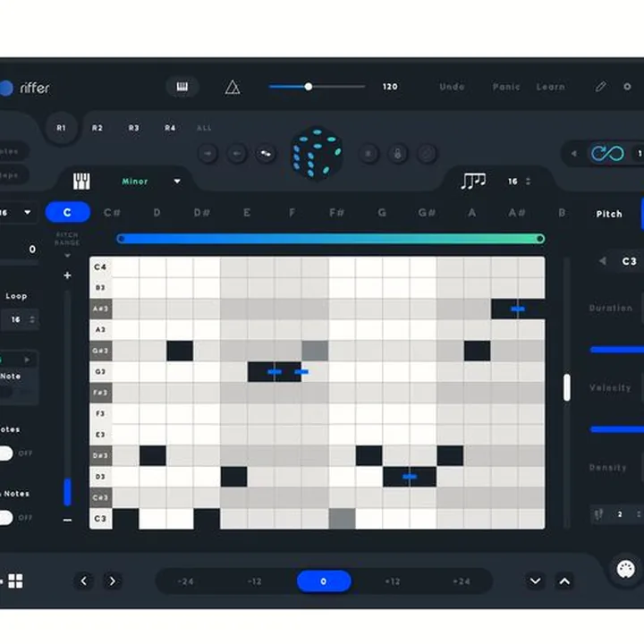Viewport: 644px width, 644px height.
Task: Adjust the stepper showing 2 at bottom right
Action: point(639,514)
